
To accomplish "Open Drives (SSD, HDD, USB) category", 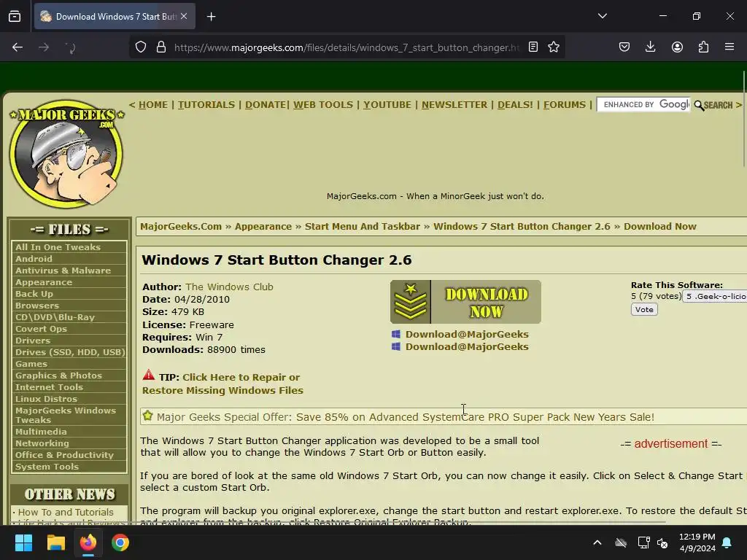I will click(x=69, y=352).
